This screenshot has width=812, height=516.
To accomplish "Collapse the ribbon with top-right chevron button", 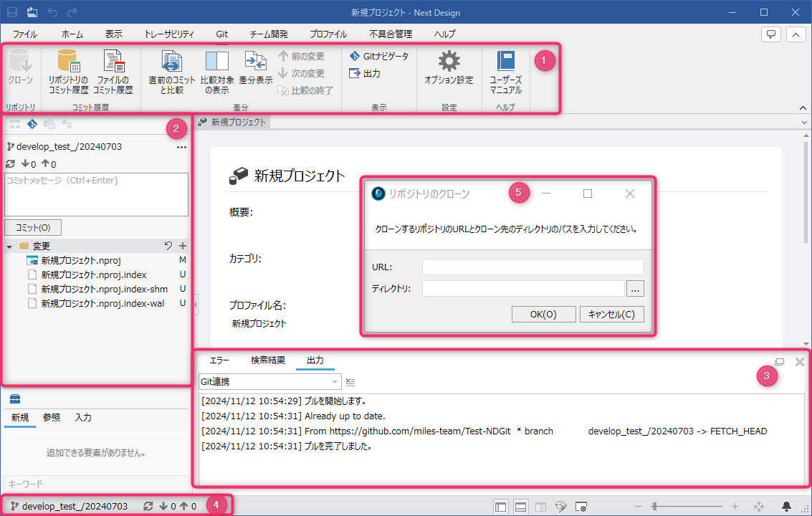I will click(796, 34).
